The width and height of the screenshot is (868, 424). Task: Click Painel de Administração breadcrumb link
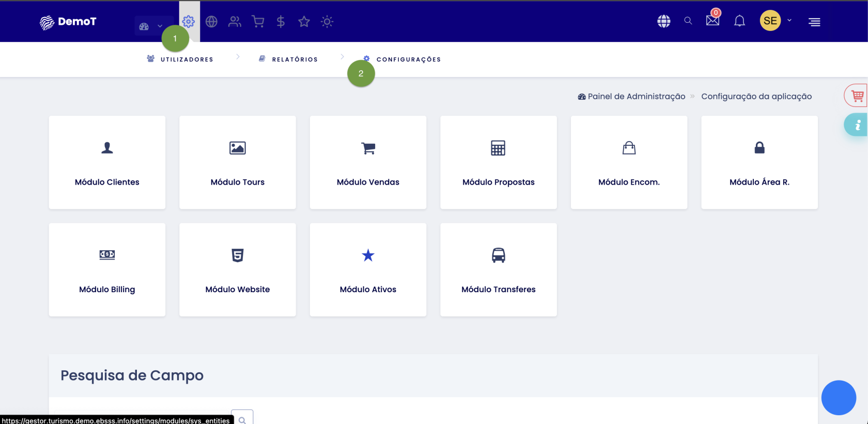click(631, 96)
